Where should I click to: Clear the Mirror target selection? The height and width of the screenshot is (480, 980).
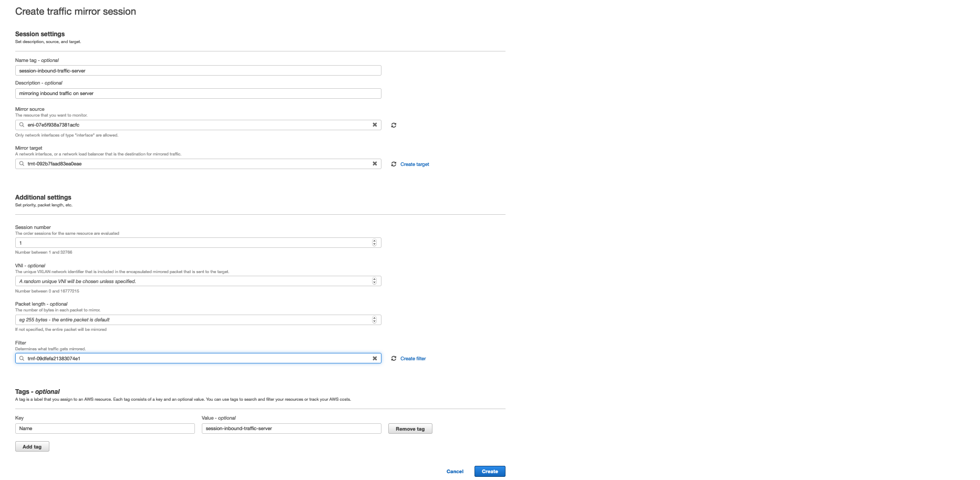[x=375, y=164]
